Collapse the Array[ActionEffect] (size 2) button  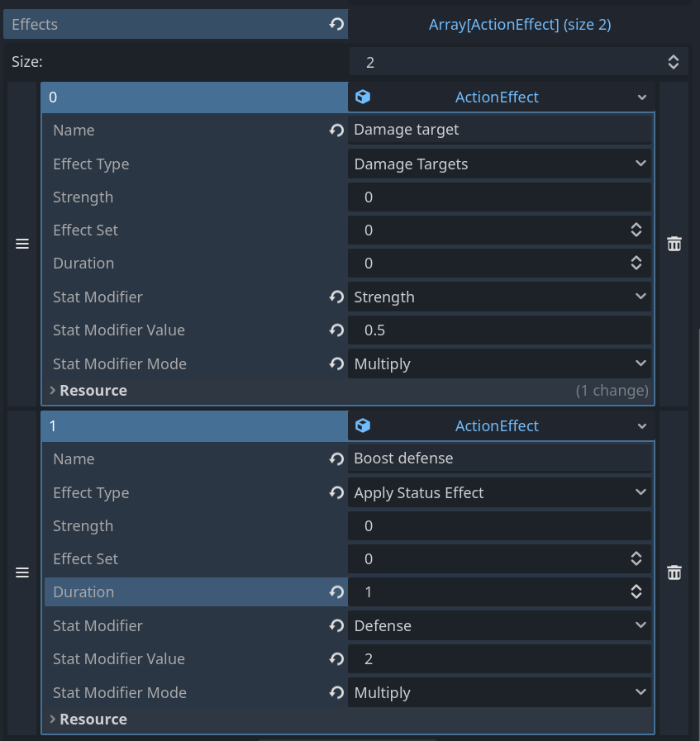pos(520,24)
